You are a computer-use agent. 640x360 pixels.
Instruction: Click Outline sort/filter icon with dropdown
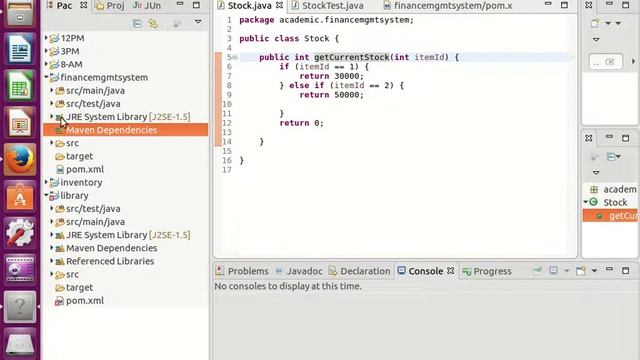pos(613,157)
